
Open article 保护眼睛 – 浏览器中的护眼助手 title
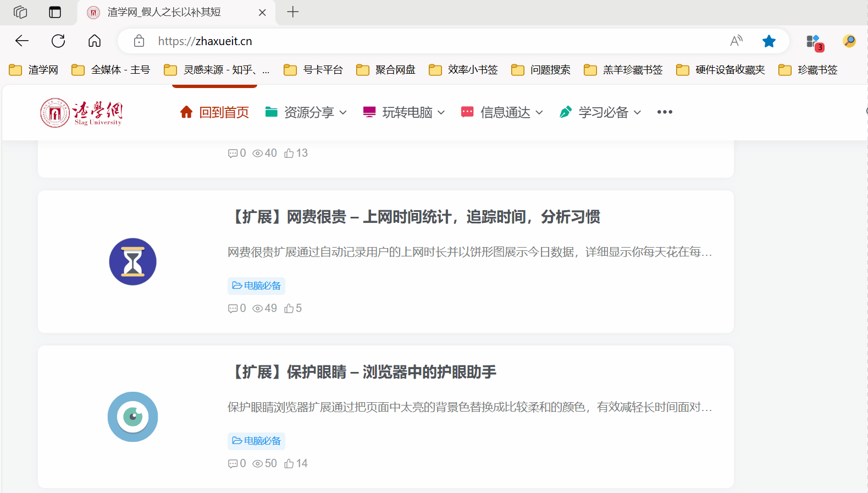click(362, 372)
